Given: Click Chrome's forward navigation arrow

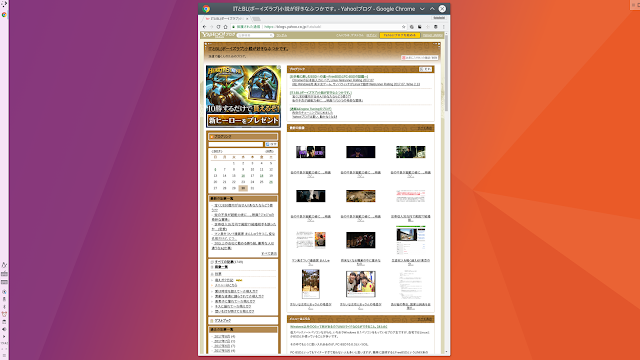Looking at the screenshot, I should (211, 27).
